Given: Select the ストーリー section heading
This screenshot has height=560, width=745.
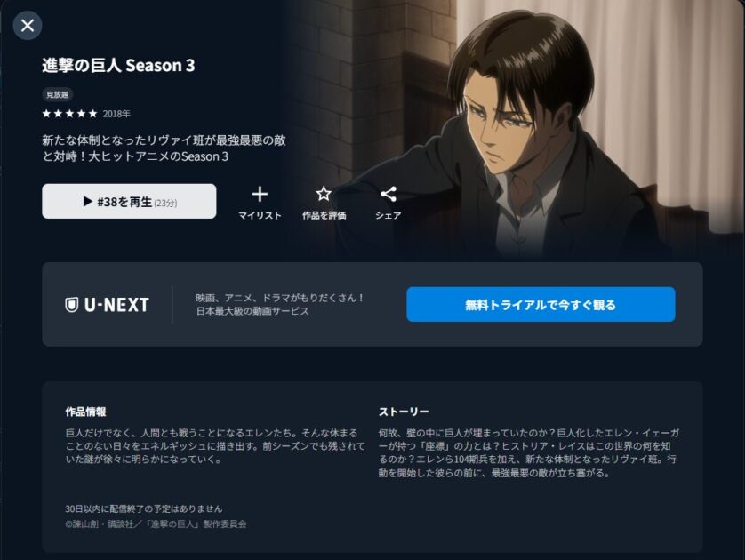Looking at the screenshot, I should [404, 412].
